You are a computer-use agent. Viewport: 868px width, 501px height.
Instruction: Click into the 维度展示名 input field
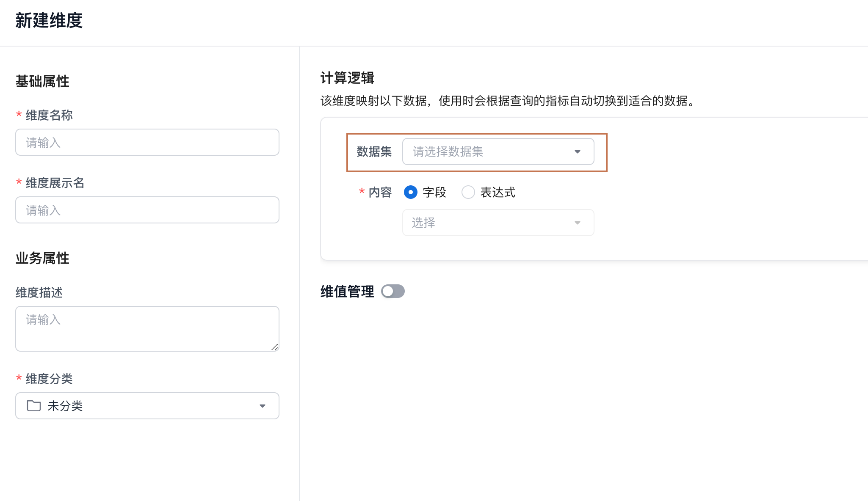coord(147,210)
